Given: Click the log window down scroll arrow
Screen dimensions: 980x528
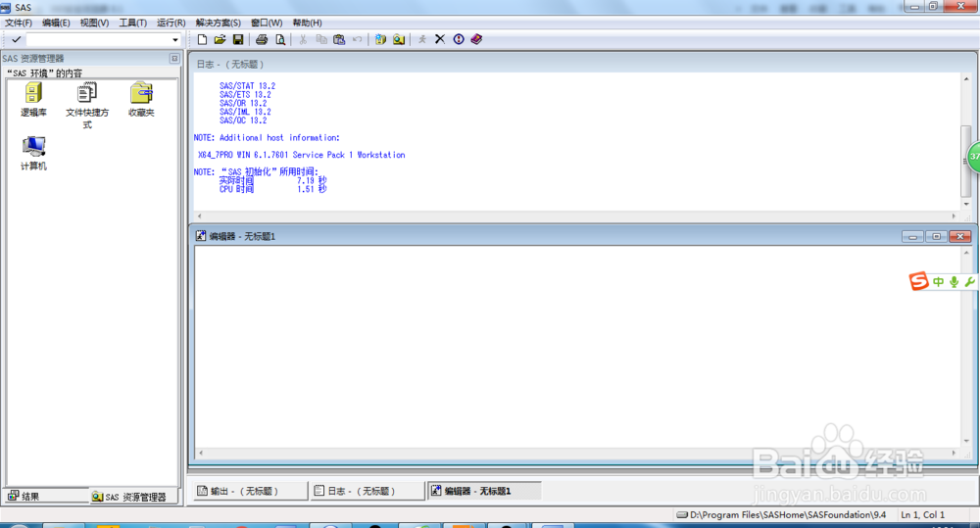Looking at the screenshot, I should pyautogui.click(x=966, y=204).
